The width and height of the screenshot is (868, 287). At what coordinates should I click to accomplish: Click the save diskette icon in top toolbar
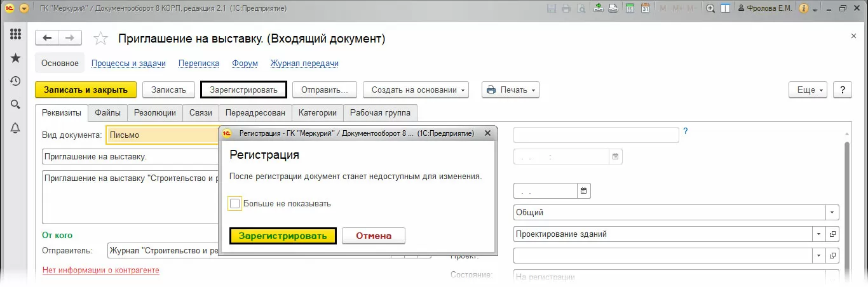(x=551, y=9)
